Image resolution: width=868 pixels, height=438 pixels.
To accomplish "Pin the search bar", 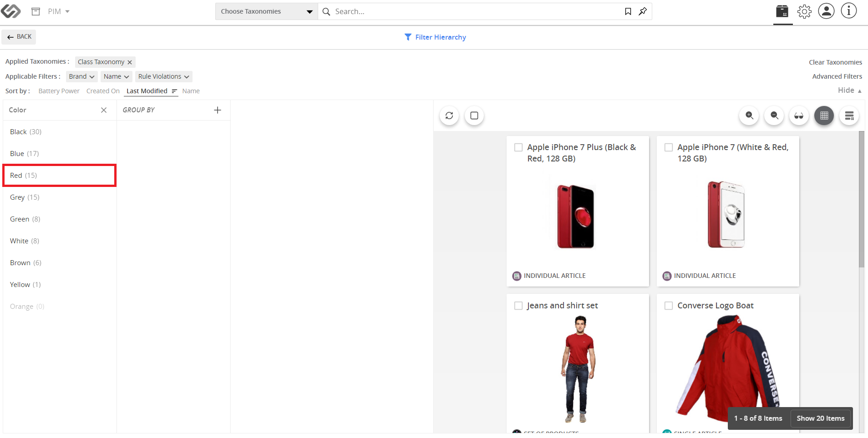I will [643, 11].
